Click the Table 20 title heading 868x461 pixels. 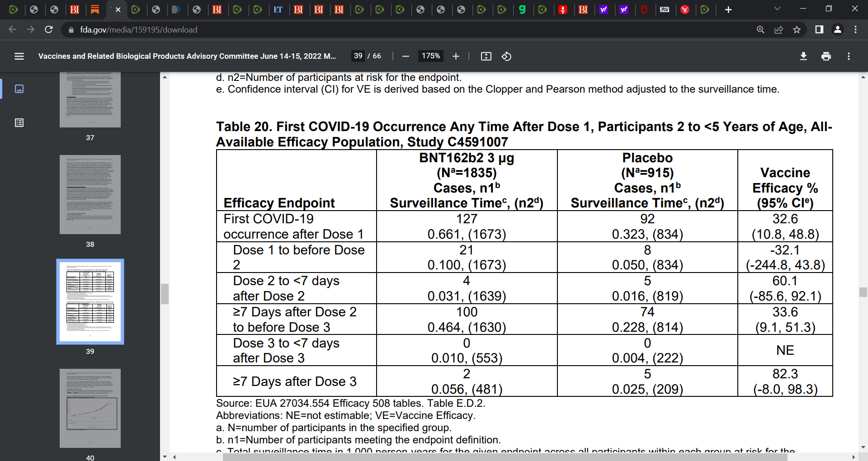point(524,134)
